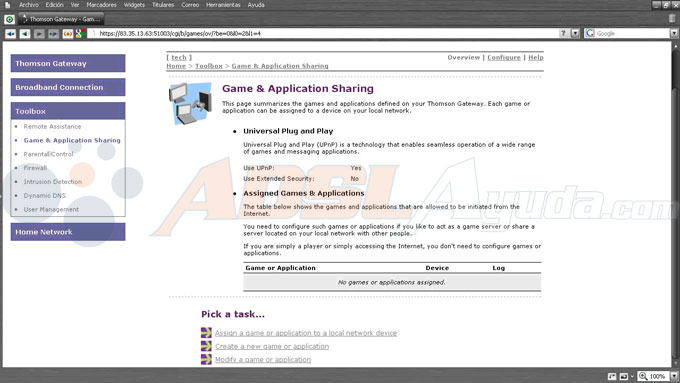Viewport: 680px width, 383px height.
Task: Open Thomson Gateway sidebar section
Action: point(68,63)
